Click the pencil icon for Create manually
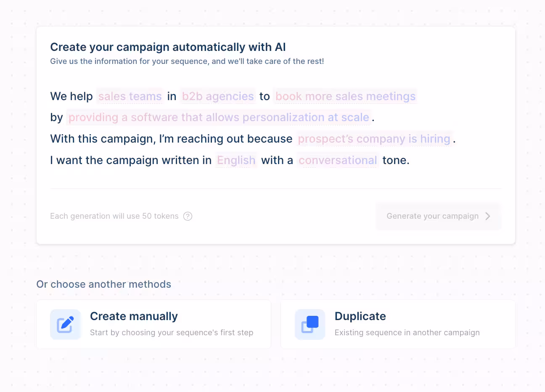 point(65,324)
